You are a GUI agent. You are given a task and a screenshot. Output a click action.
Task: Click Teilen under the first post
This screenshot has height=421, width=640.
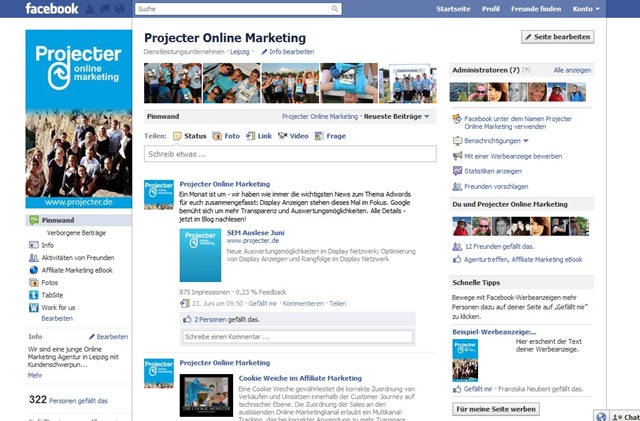[x=338, y=303]
